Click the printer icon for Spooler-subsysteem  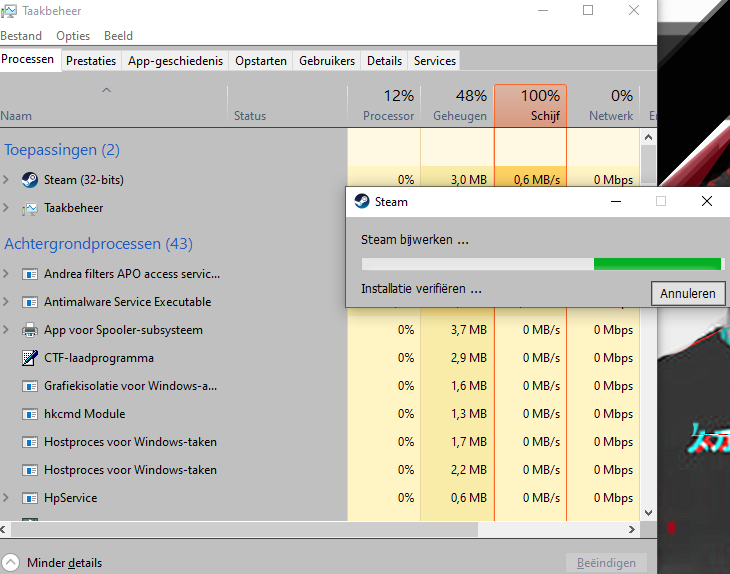(30, 330)
